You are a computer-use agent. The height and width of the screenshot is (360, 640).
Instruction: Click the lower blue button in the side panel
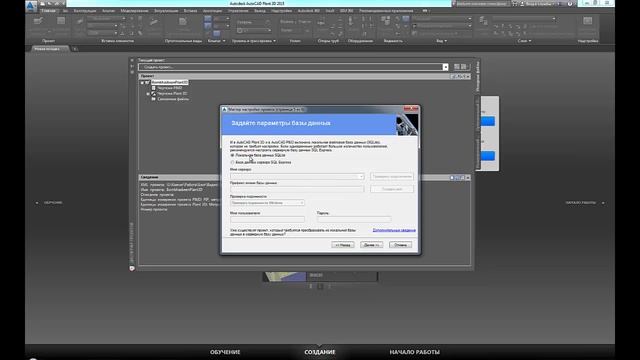point(488,156)
